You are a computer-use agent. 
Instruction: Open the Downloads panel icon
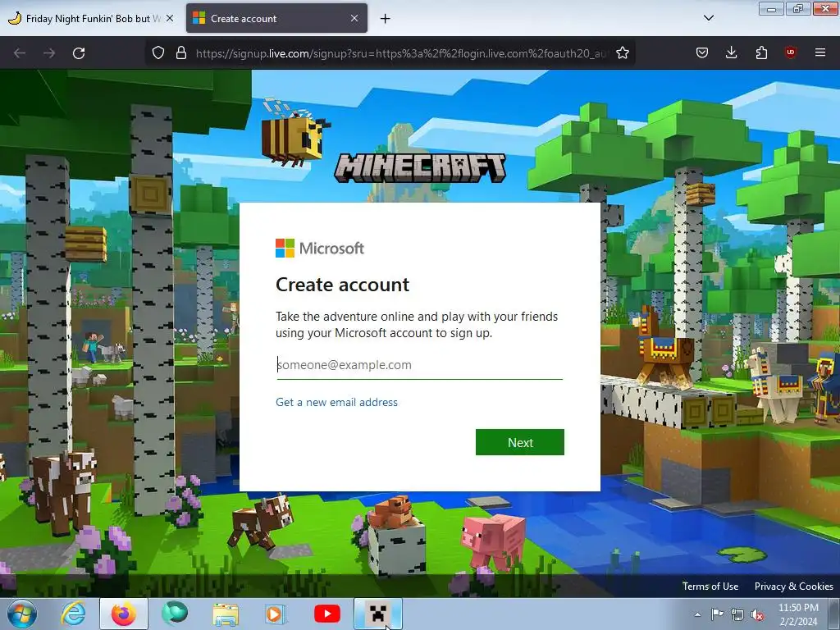coord(731,53)
